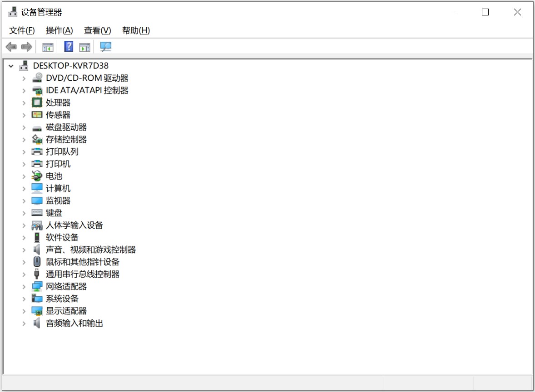Select the 鼠标和其他指针设备 label
535x392 pixels.
coord(83,262)
